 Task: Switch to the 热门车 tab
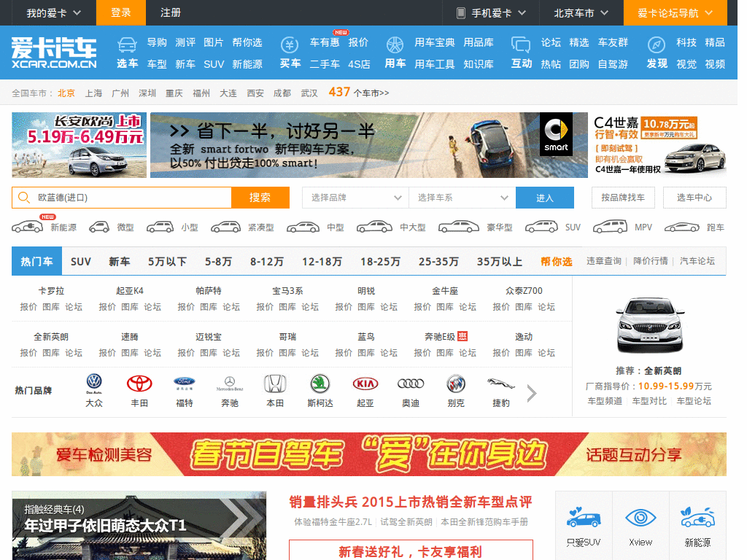tap(36, 261)
